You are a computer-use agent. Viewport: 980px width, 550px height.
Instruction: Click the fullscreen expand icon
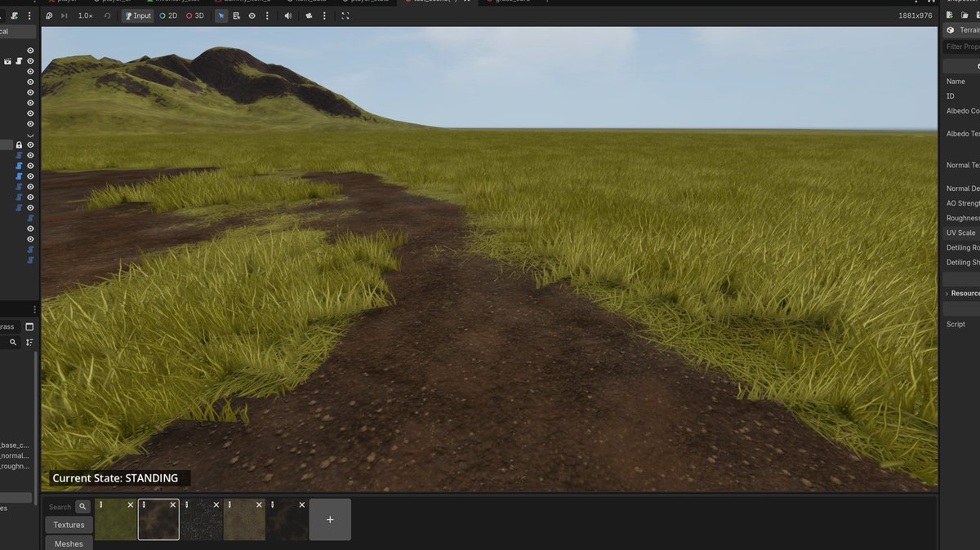[345, 16]
